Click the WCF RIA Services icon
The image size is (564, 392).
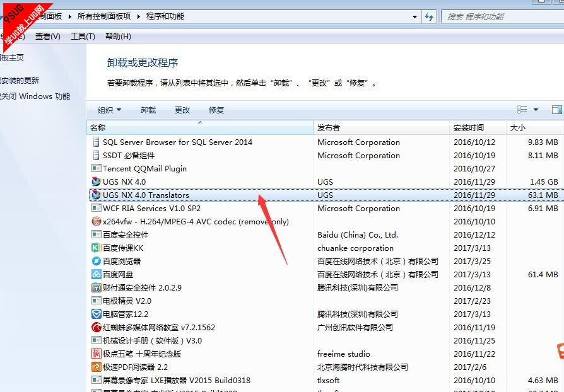pos(96,208)
